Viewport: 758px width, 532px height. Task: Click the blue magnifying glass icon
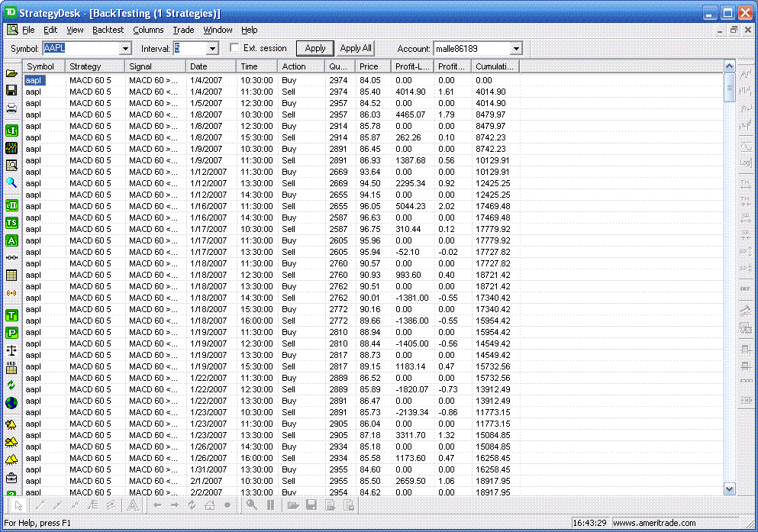tap(11, 182)
